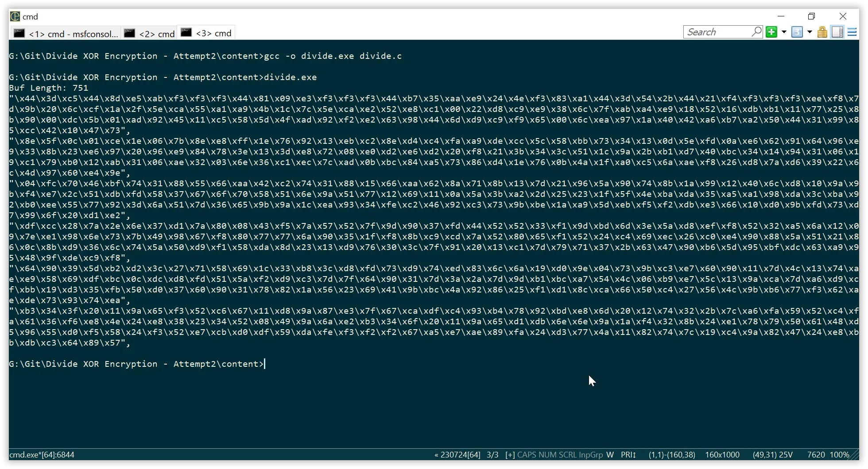Click cmd.exe*[64]:6844 status text
Image resolution: width=868 pixels, height=469 pixels.
click(42, 454)
